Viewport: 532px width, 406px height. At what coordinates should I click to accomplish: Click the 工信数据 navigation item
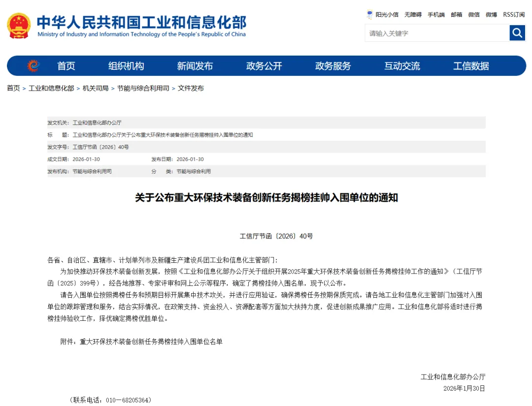point(470,65)
